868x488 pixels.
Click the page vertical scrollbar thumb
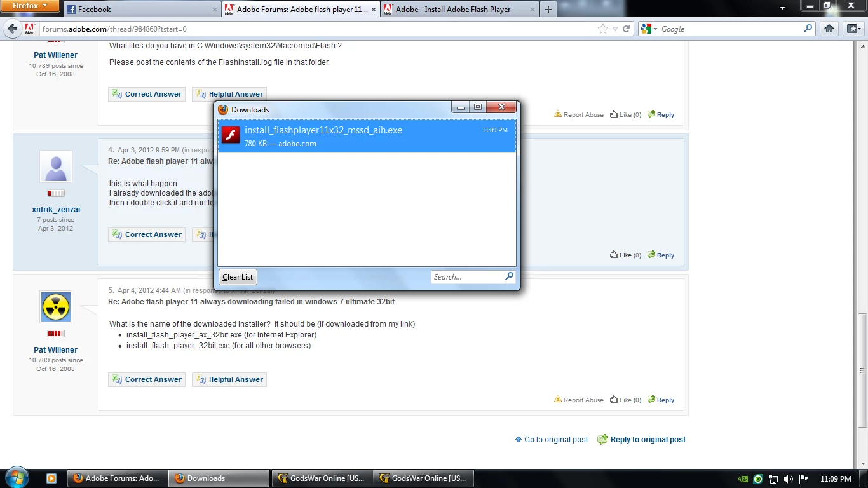pos(862,370)
